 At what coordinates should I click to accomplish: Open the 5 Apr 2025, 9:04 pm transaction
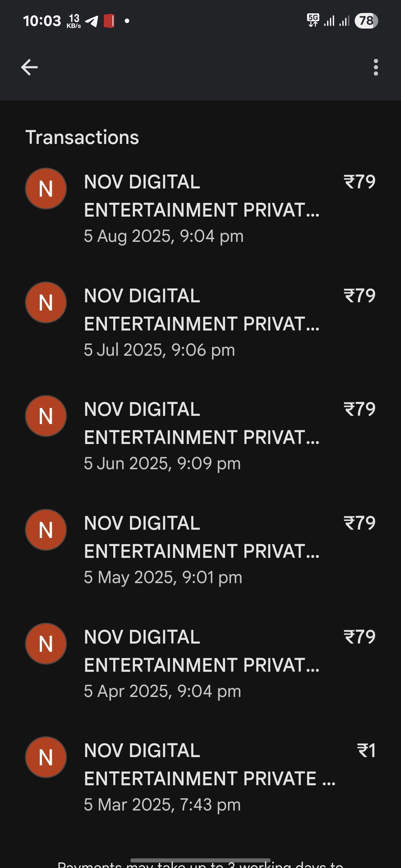click(x=201, y=664)
